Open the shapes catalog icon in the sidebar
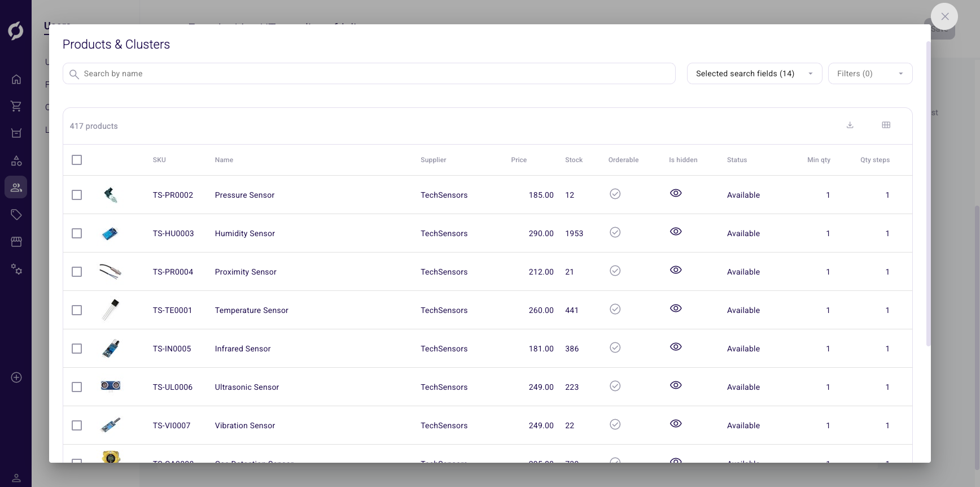Screen dimensions: 980x487 click(16, 161)
